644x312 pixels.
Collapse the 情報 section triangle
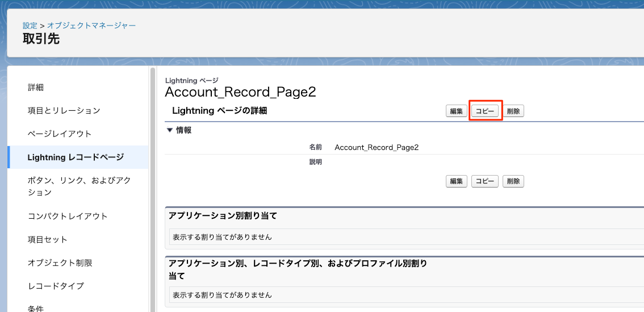pos(169,130)
